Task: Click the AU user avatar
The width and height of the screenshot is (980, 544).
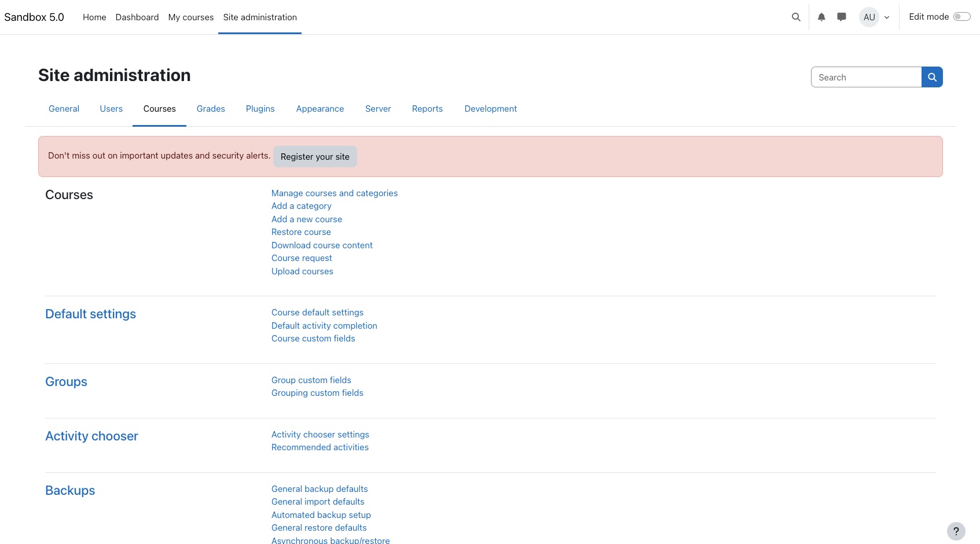Action: [x=868, y=17]
